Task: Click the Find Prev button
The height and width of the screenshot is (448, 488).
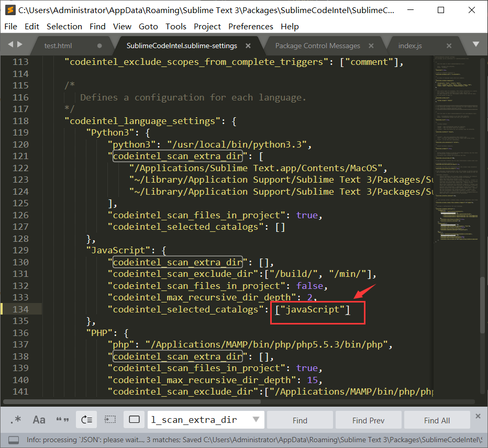Action: click(368, 420)
